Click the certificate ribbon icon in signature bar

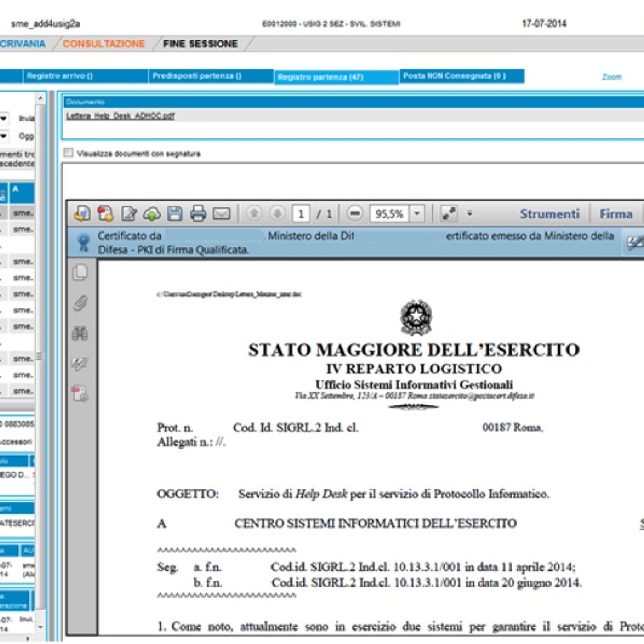point(83,242)
